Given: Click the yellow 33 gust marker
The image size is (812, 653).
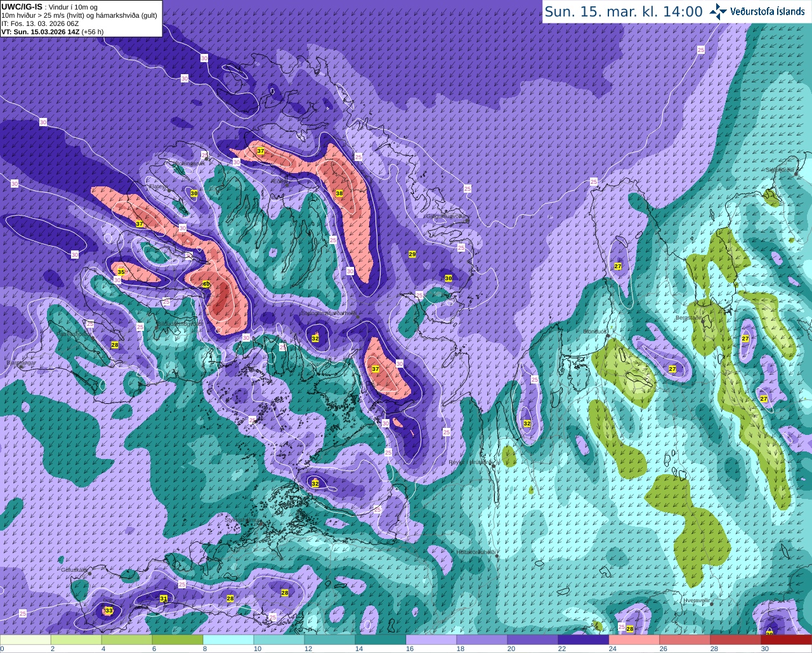Looking at the screenshot, I should (108, 611).
